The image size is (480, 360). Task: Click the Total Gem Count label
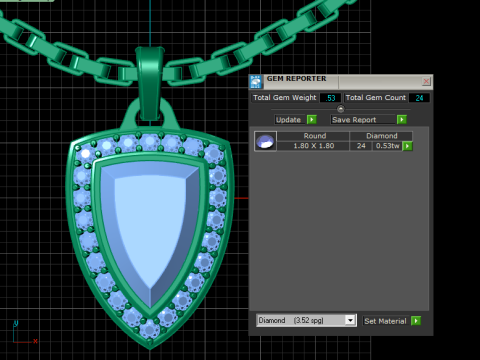point(376,98)
